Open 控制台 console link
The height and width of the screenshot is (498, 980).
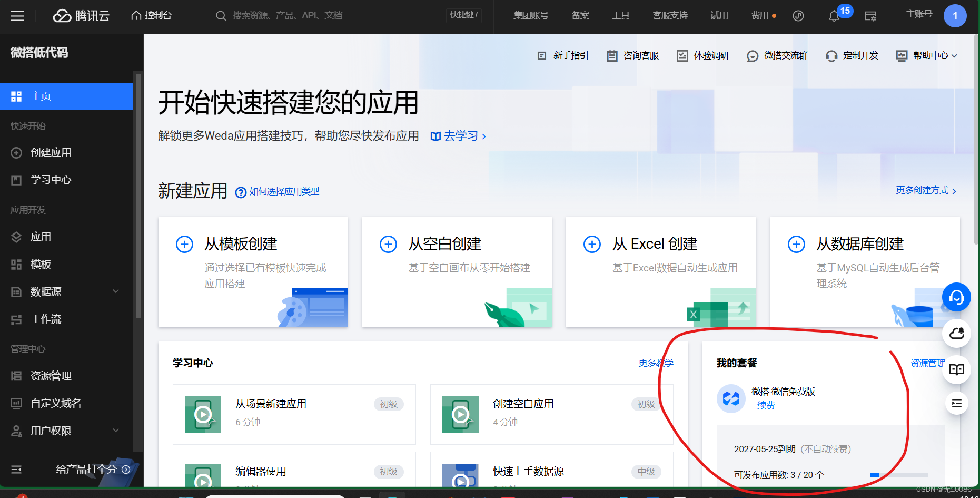tap(152, 16)
